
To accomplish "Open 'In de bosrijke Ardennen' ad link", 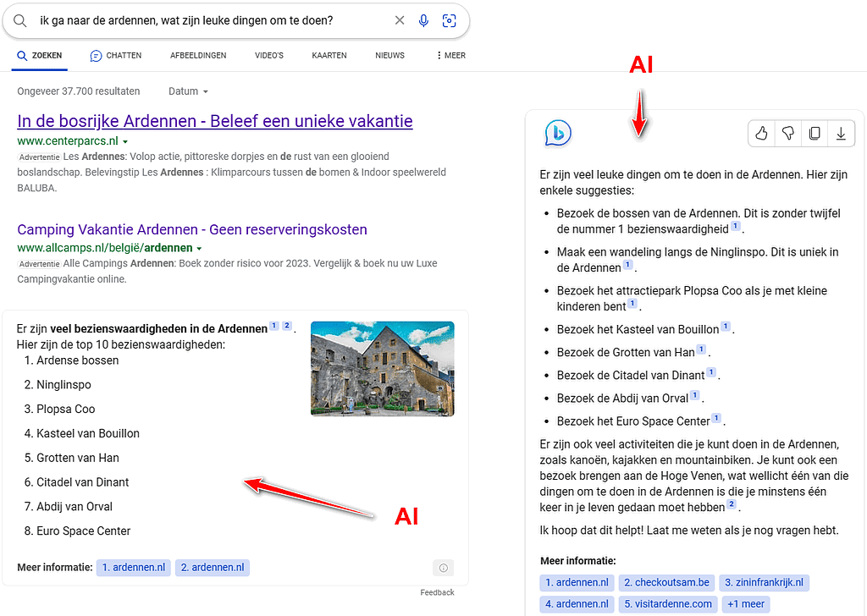I will [215, 121].
